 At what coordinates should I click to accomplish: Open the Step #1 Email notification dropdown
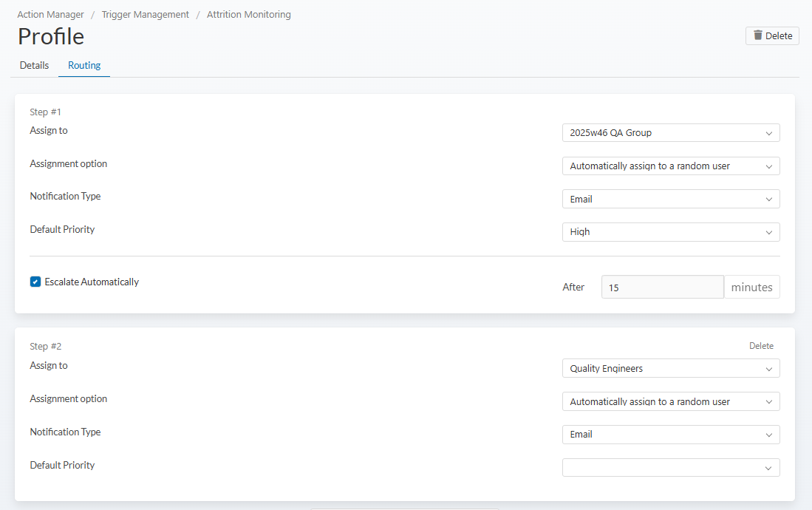[670, 199]
